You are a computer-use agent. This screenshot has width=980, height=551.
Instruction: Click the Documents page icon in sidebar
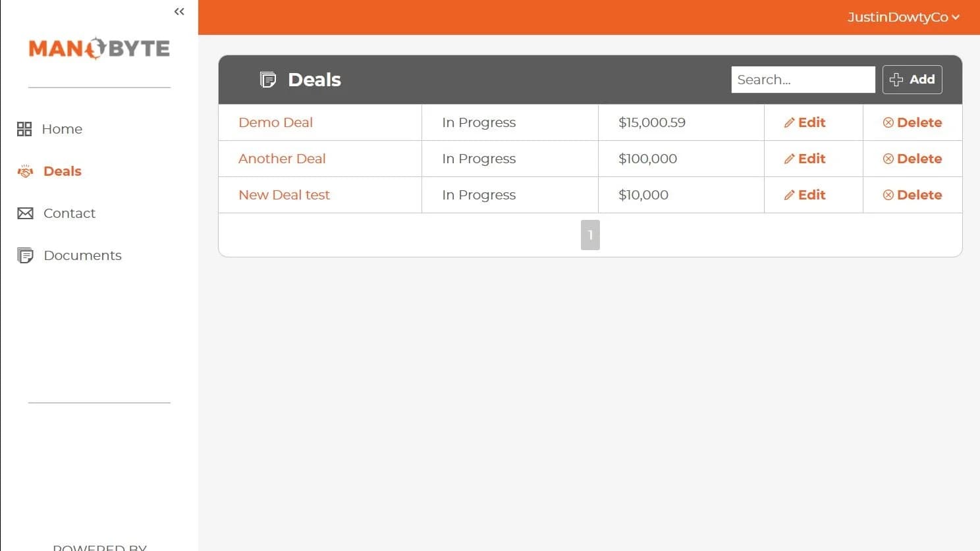[24, 255]
